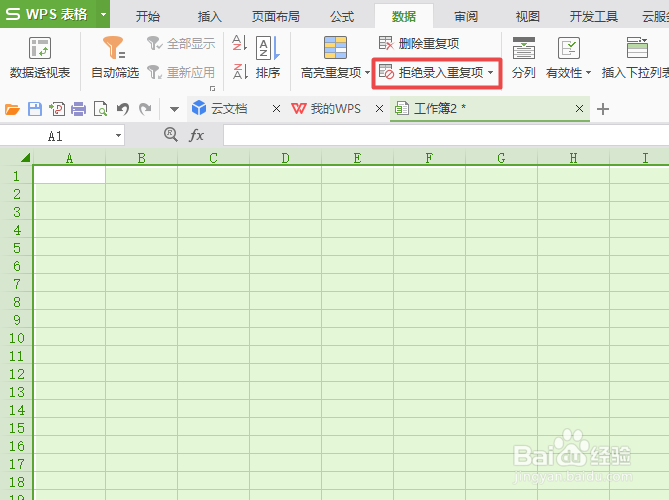Select cell A1
This screenshot has height=500, width=669.
pos(69,174)
